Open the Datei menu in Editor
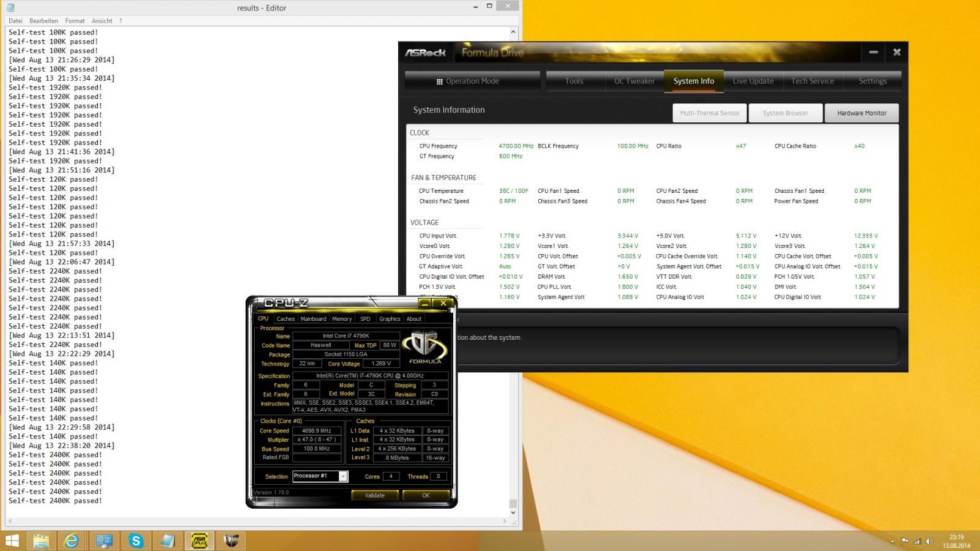The image size is (980, 551). click(15, 21)
